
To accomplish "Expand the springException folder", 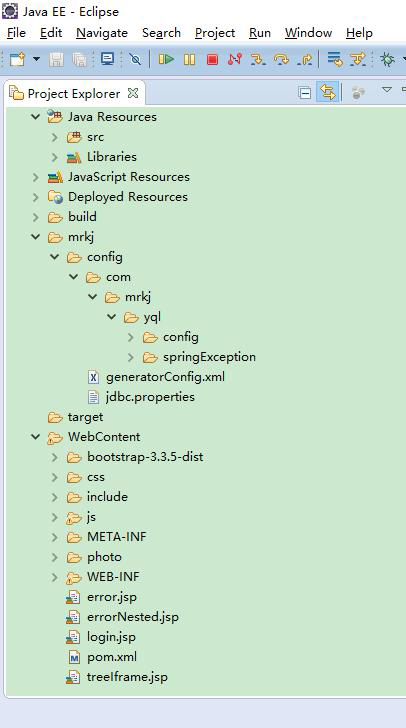I will click(x=131, y=357).
